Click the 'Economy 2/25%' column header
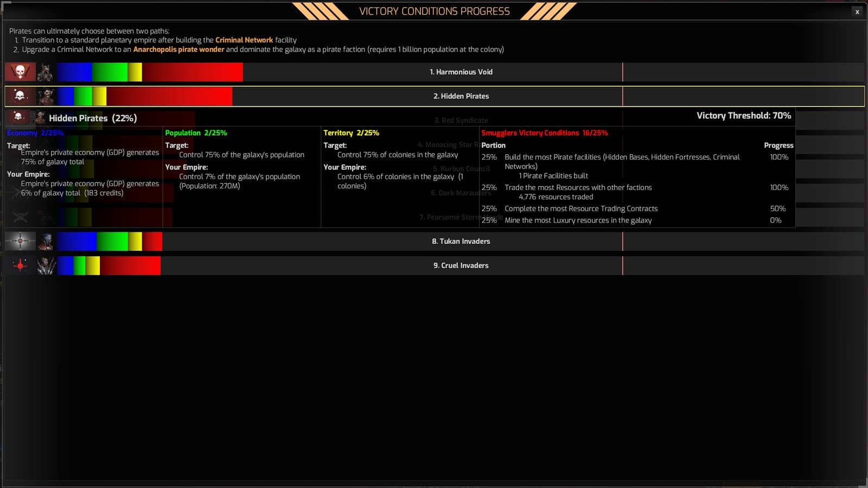This screenshot has width=868, height=488. click(x=35, y=132)
